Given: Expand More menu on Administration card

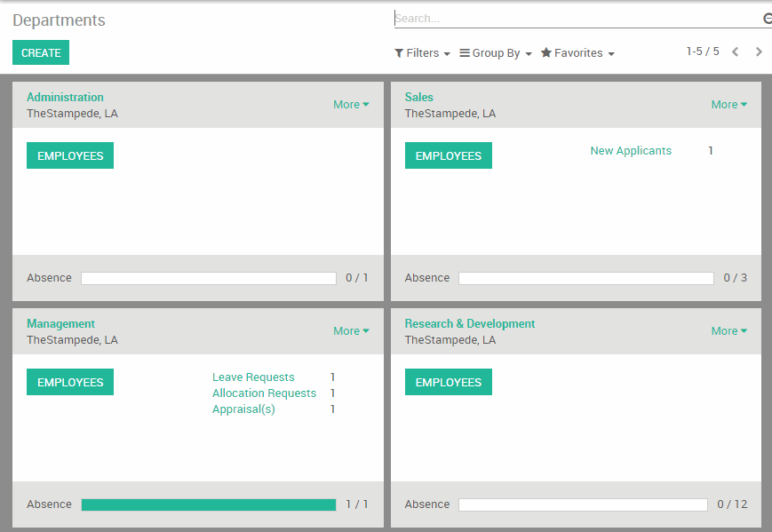Looking at the screenshot, I should pos(351,104).
